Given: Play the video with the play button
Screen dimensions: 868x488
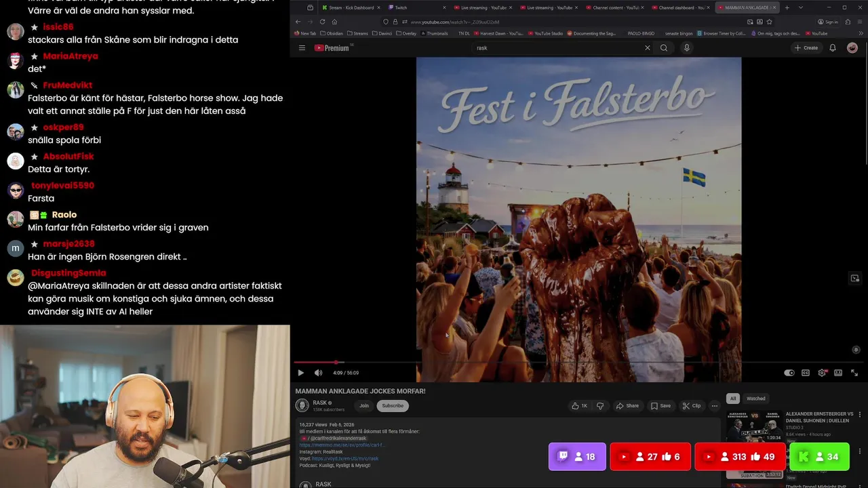Looking at the screenshot, I should tap(301, 373).
